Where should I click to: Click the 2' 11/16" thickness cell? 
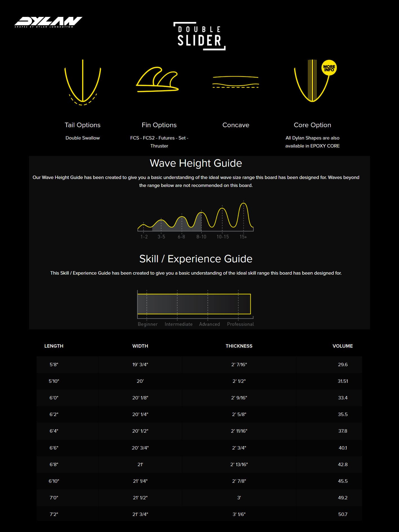click(x=239, y=431)
